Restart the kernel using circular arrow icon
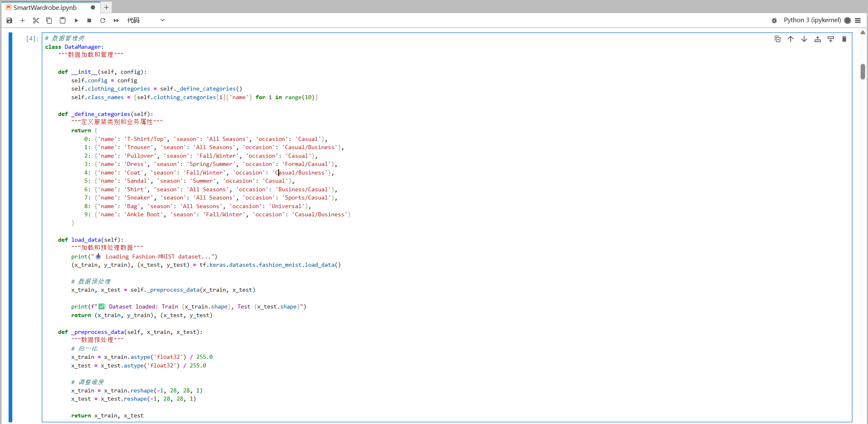 click(x=103, y=20)
